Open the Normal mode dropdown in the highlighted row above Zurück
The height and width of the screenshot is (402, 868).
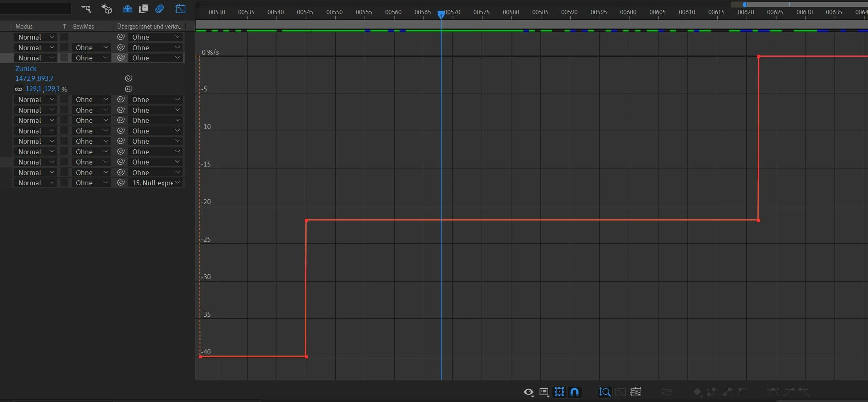click(36, 58)
